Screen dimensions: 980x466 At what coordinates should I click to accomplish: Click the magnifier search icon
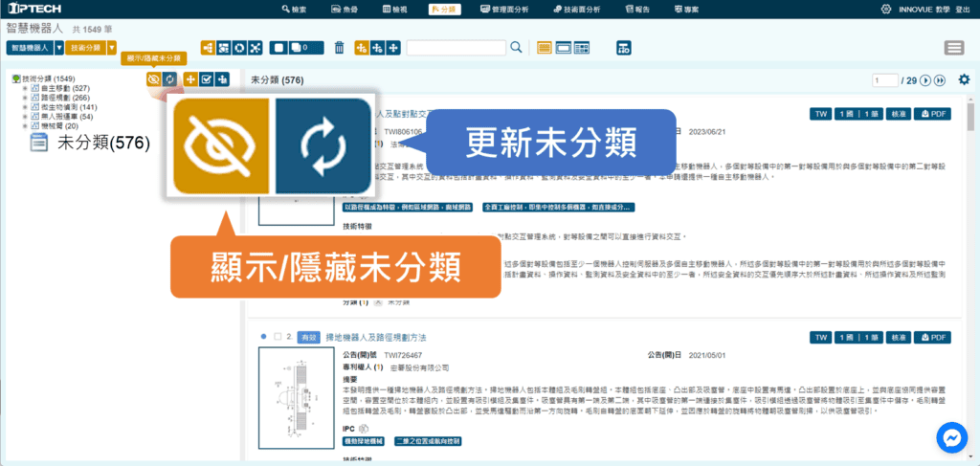point(516,48)
